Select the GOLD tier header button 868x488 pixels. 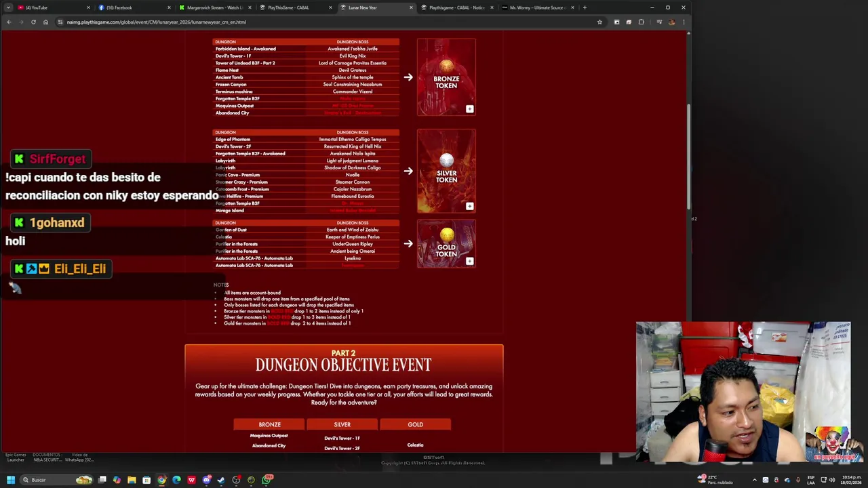tap(415, 424)
